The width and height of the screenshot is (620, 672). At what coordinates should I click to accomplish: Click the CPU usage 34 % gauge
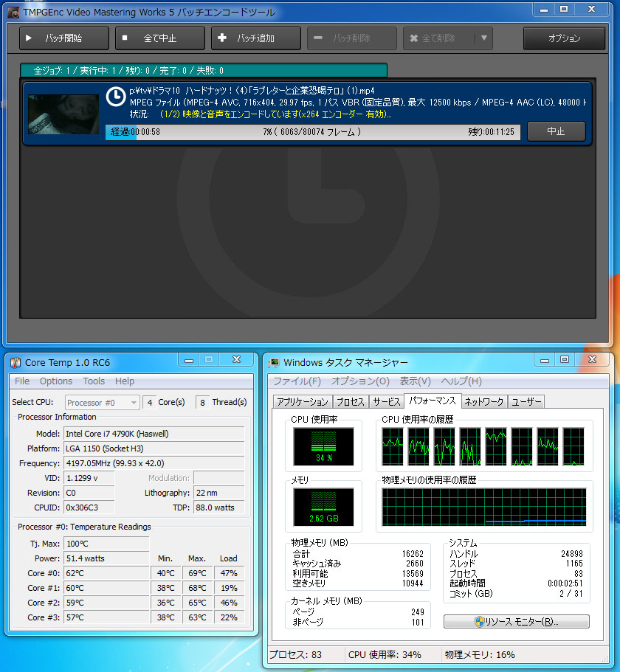click(x=324, y=446)
